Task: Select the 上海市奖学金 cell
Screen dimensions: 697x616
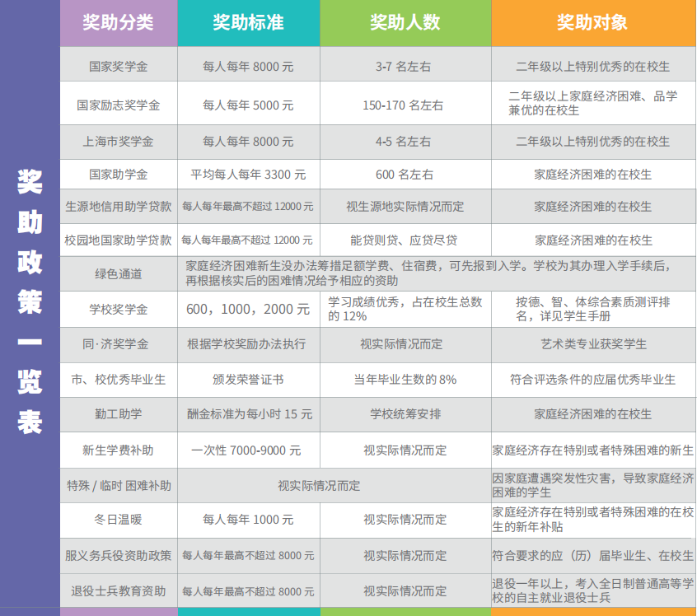Action: coord(119,142)
